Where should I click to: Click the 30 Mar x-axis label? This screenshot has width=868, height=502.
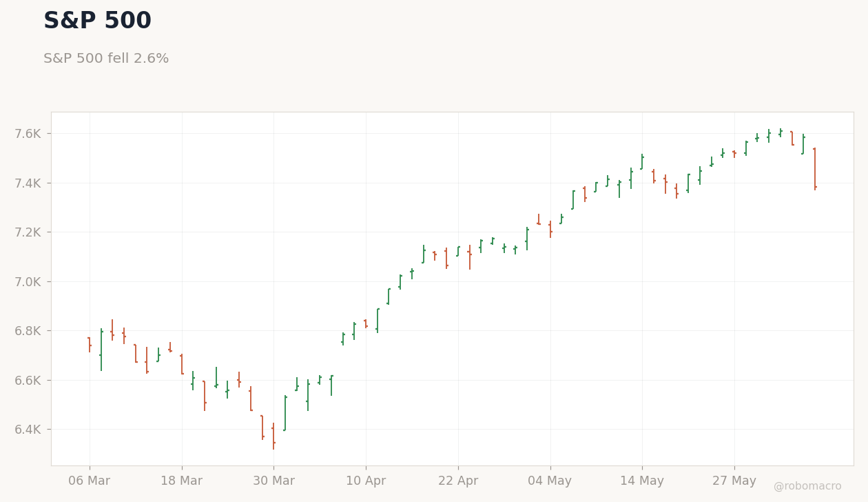(273, 481)
